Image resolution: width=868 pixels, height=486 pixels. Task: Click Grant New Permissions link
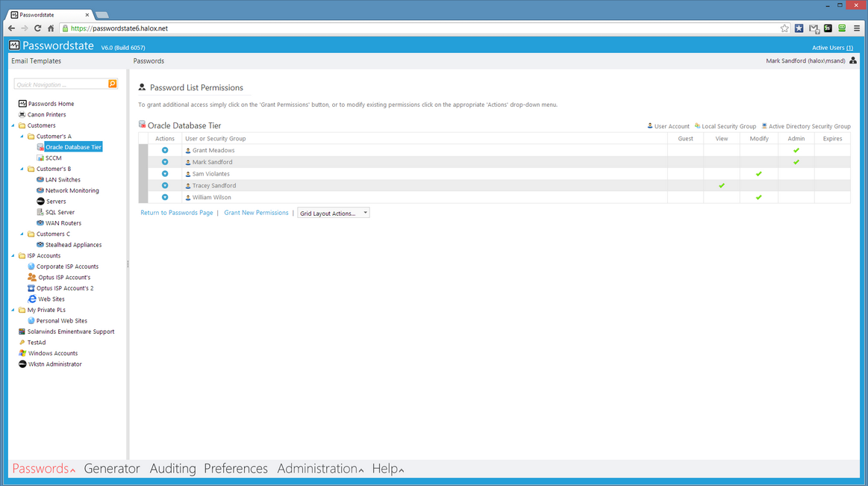[x=256, y=213]
